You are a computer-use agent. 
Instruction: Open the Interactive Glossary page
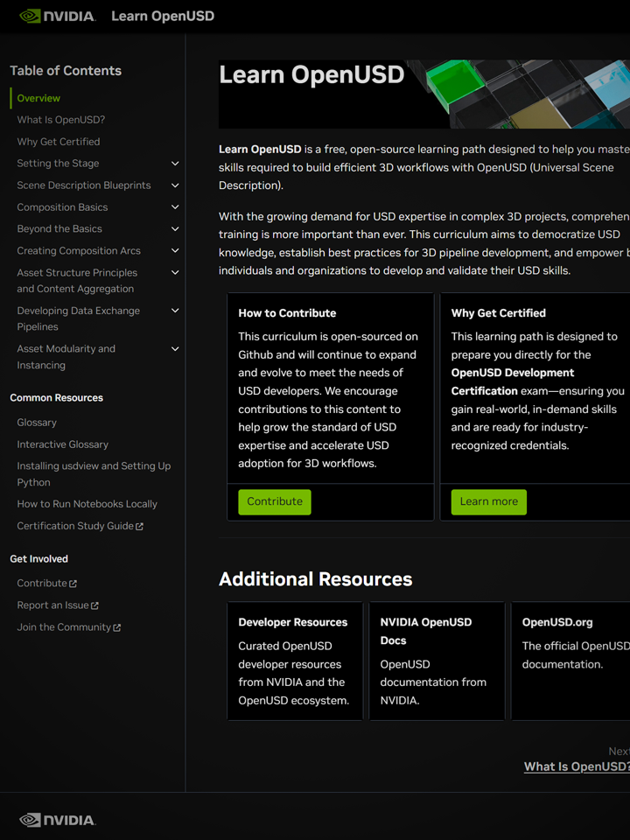pyautogui.click(x=63, y=444)
